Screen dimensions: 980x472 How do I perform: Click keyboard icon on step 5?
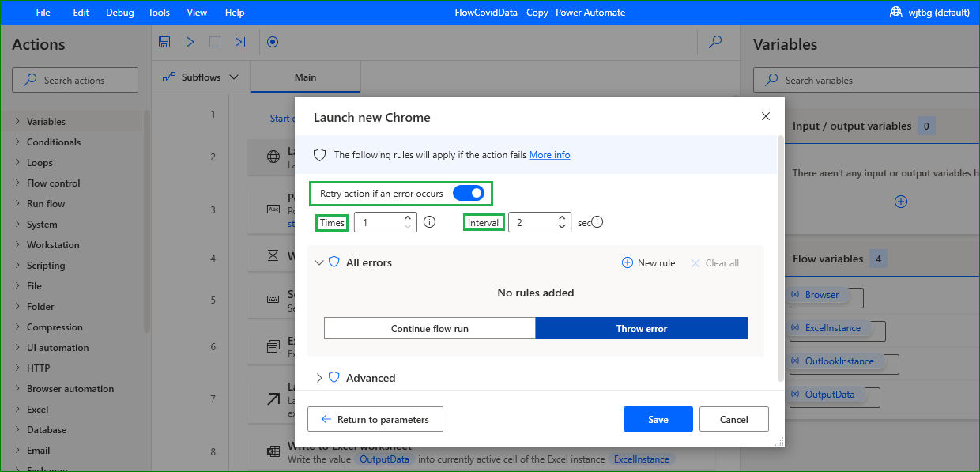click(273, 300)
